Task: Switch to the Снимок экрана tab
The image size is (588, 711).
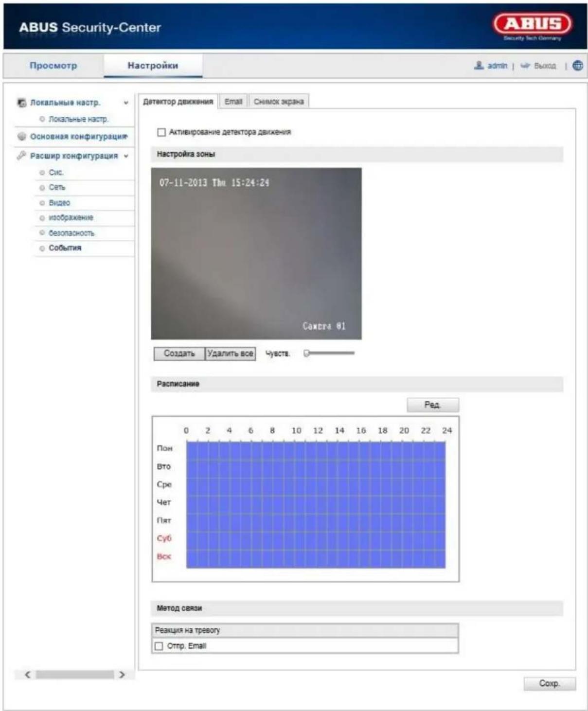Action: [279, 101]
